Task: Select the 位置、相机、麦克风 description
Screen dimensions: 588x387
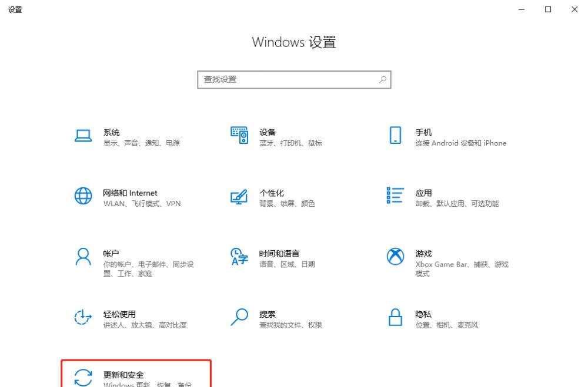Action: tap(447, 325)
